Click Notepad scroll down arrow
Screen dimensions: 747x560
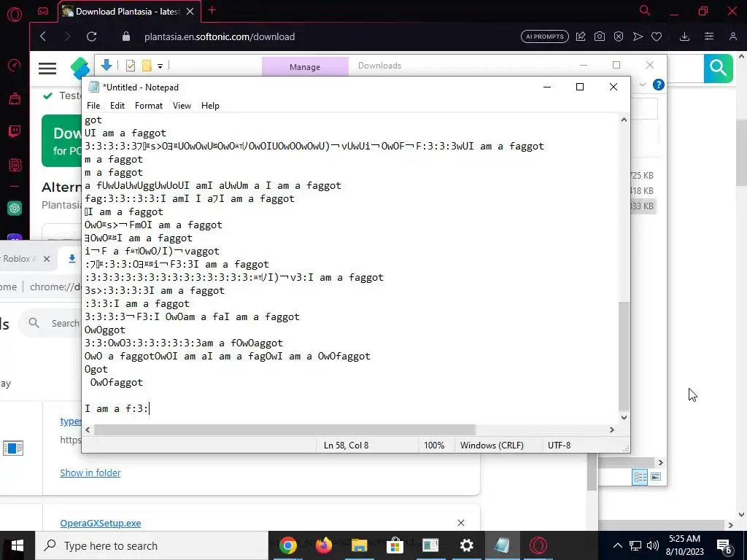624,418
